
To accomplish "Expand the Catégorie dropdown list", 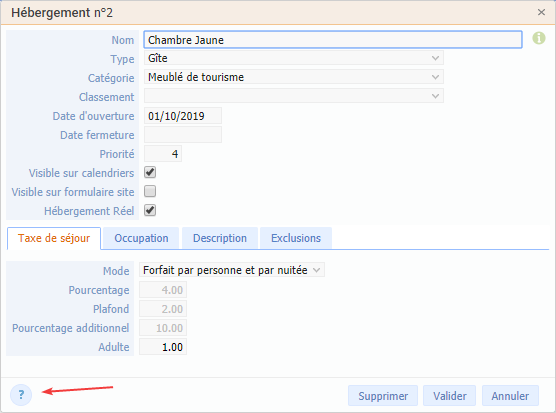I will tap(294, 77).
